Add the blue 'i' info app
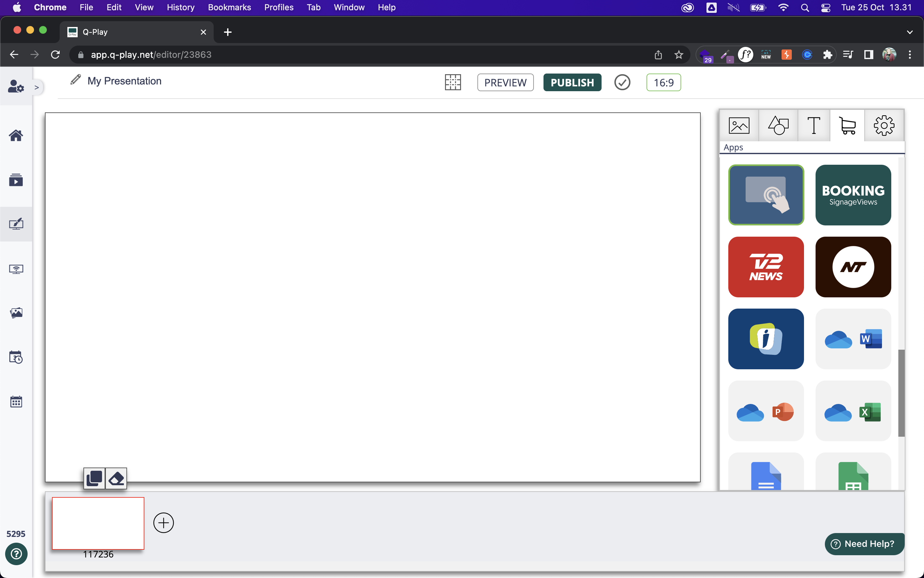Image resolution: width=924 pixels, height=578 pixels. pyautogui.click(x=766, y=339)
